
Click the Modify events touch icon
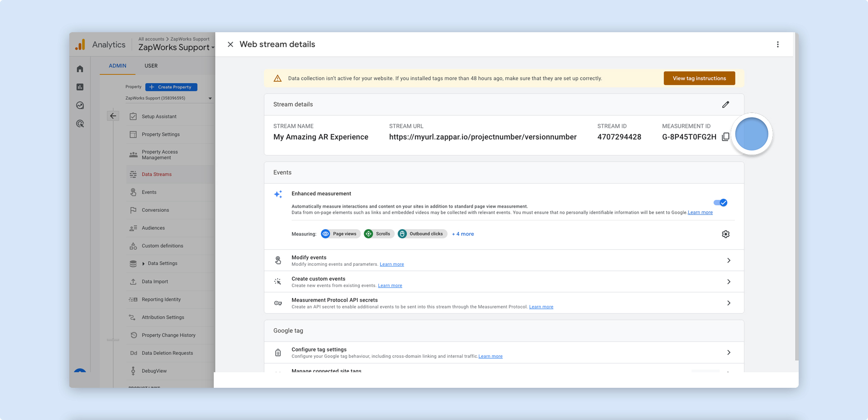pos(278,260)
